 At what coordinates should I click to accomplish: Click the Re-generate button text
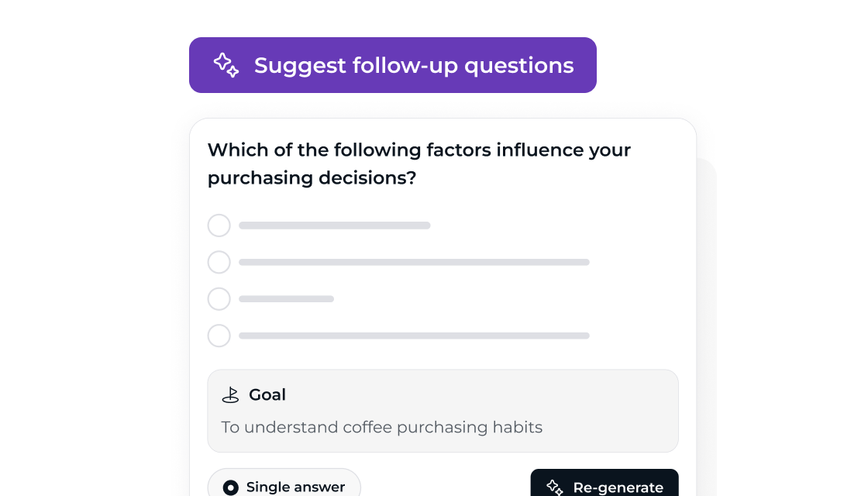(x=618, y=487)
